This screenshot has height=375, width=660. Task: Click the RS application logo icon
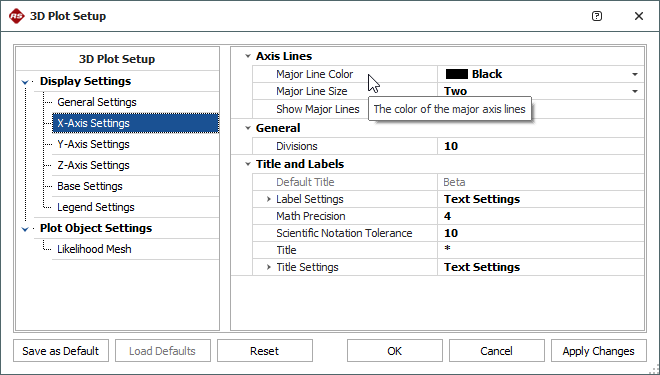tap(16, 16)
